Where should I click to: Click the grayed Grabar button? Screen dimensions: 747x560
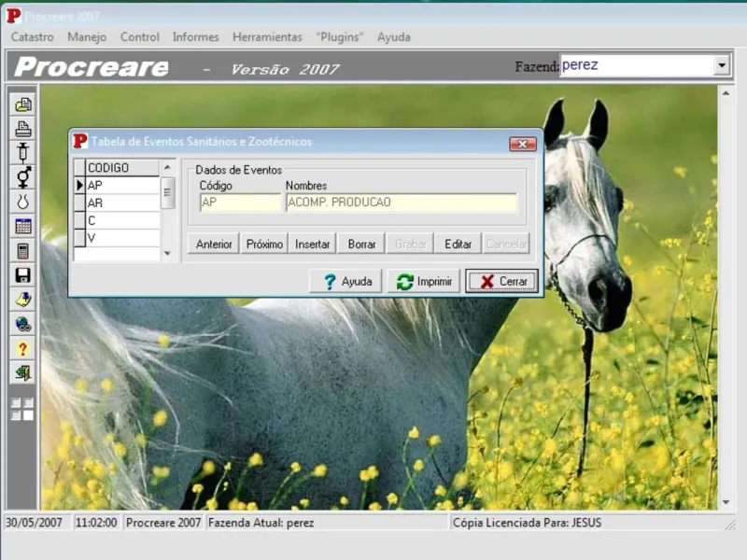(410, 244)
